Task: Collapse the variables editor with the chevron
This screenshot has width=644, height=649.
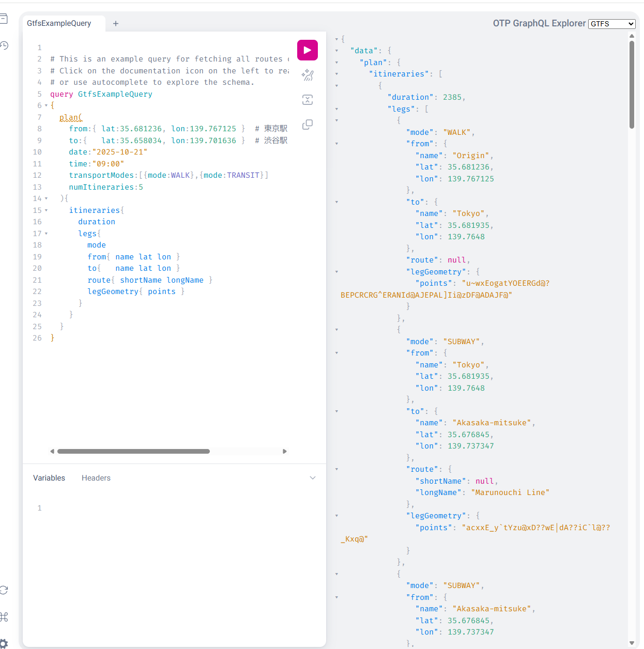Action: tap(313, 478)
